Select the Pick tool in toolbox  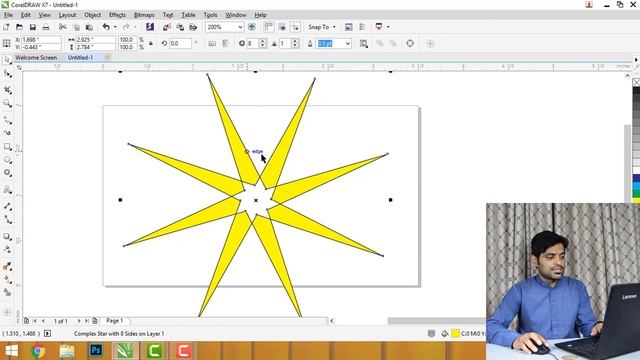7,60
